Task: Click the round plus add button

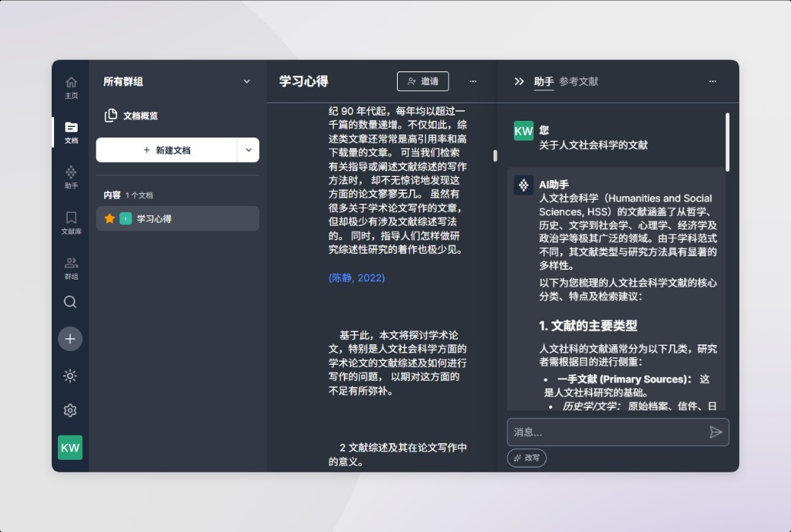Action: click(70, 339)
